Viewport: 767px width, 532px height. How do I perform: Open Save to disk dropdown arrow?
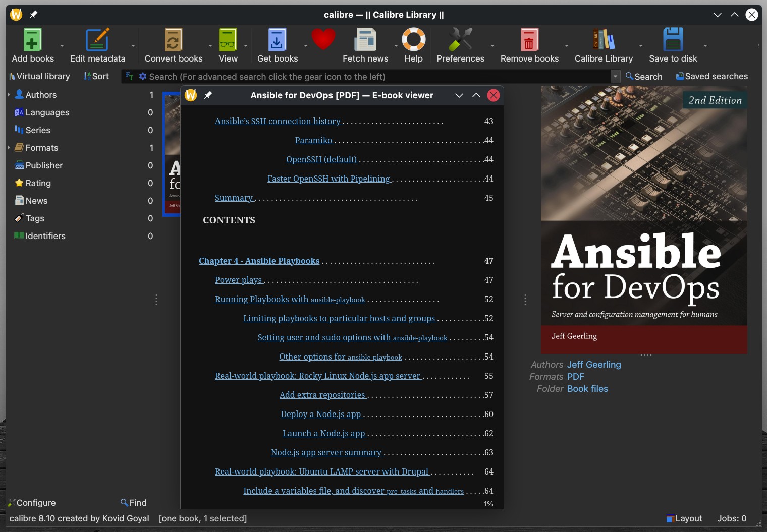pyautogui.click(x=705, y=46)
